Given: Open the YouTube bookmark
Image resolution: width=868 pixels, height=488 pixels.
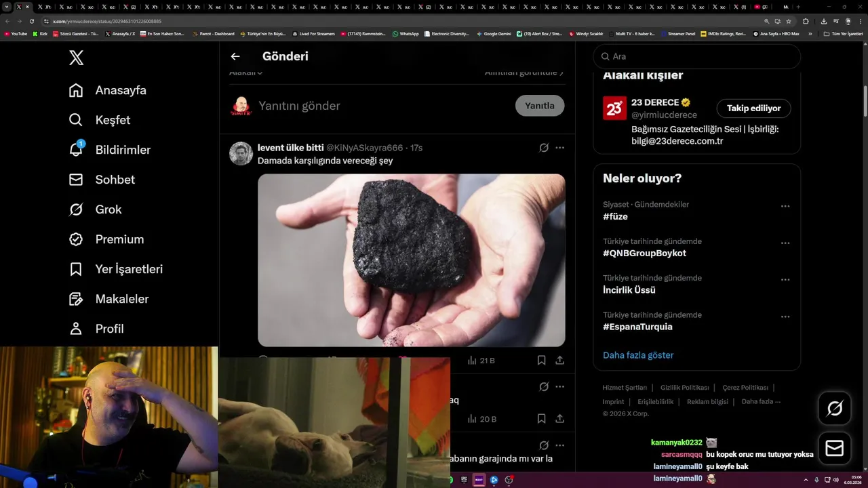Looking at the screenshot, I should point(16,33).
